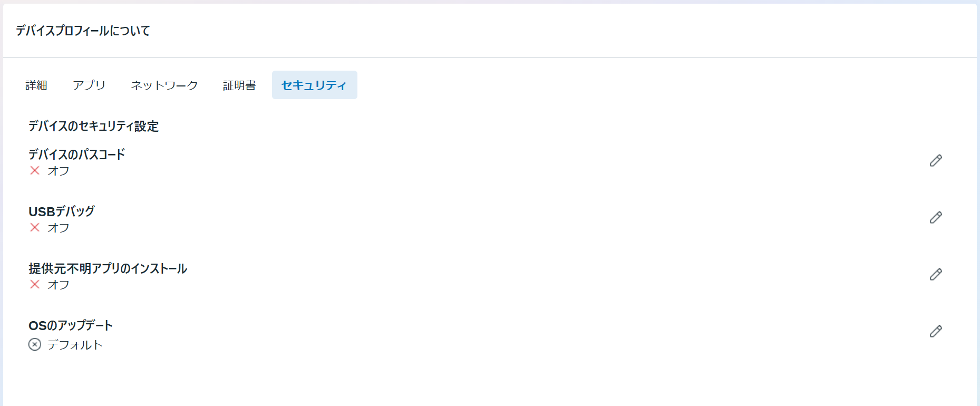Click the pencil icon for USBデバッグ
This screenshot has width=980, height=406.
tap(936, 217)
